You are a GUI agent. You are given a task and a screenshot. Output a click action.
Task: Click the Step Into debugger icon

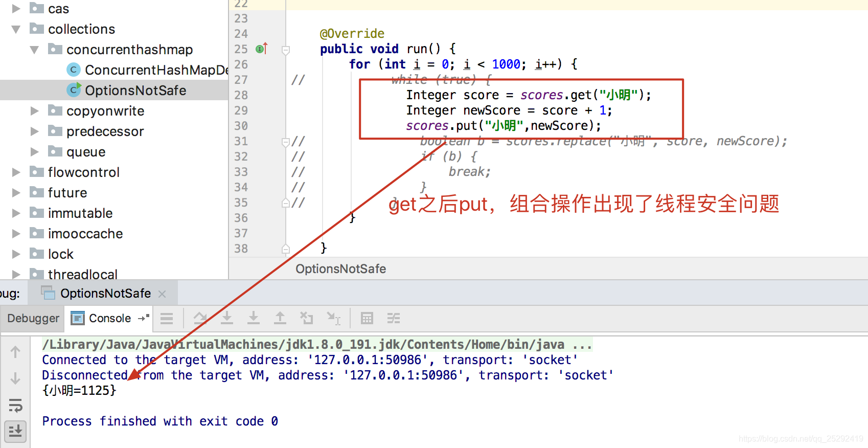(x=227, y=318)
